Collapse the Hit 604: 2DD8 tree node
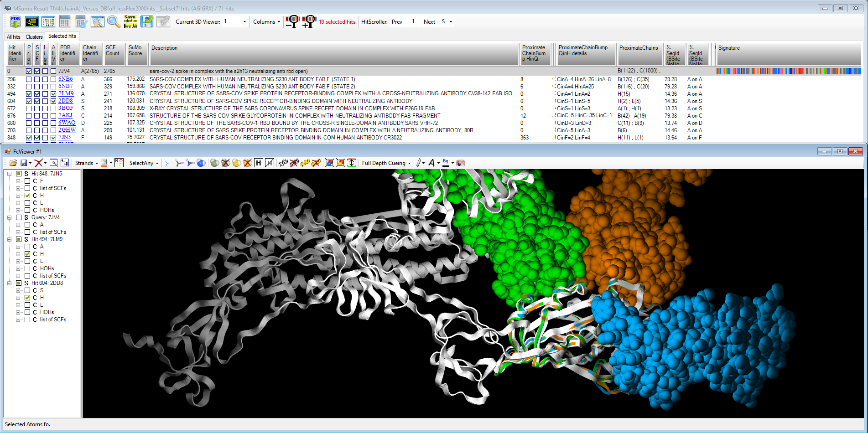The image size is (868, 433). click(x=9, y=283)
